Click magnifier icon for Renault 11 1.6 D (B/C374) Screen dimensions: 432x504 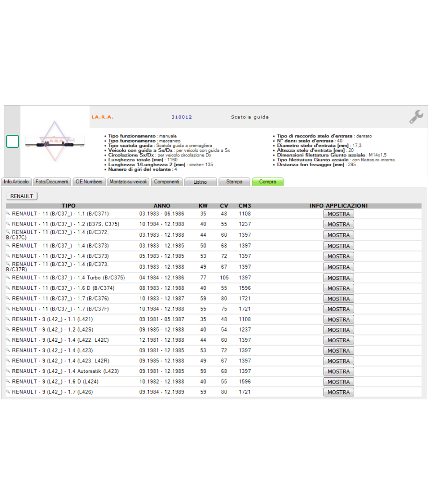pos(8,288)
